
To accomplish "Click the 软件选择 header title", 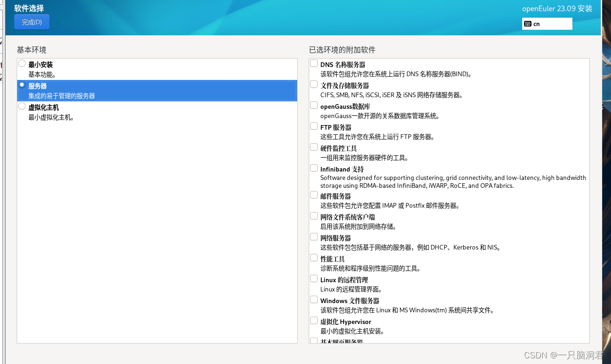I will pyautogui.click(x=28, y=8).
